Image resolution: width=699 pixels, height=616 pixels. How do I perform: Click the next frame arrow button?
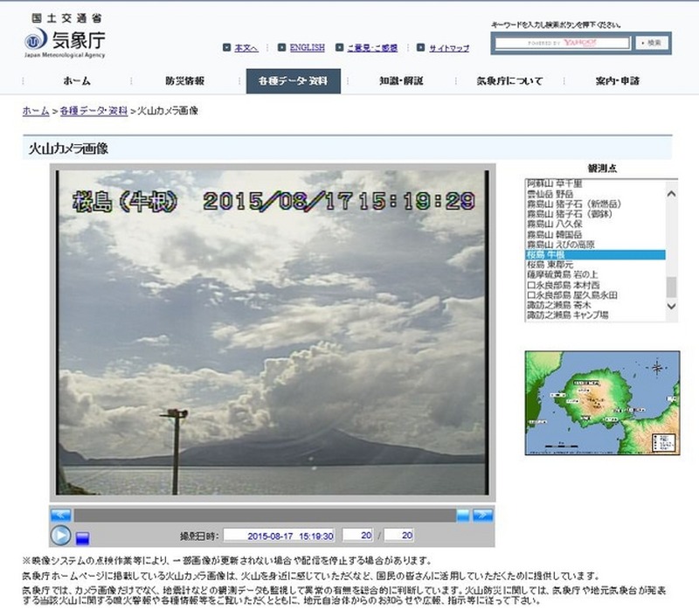(x=483, y=515)
